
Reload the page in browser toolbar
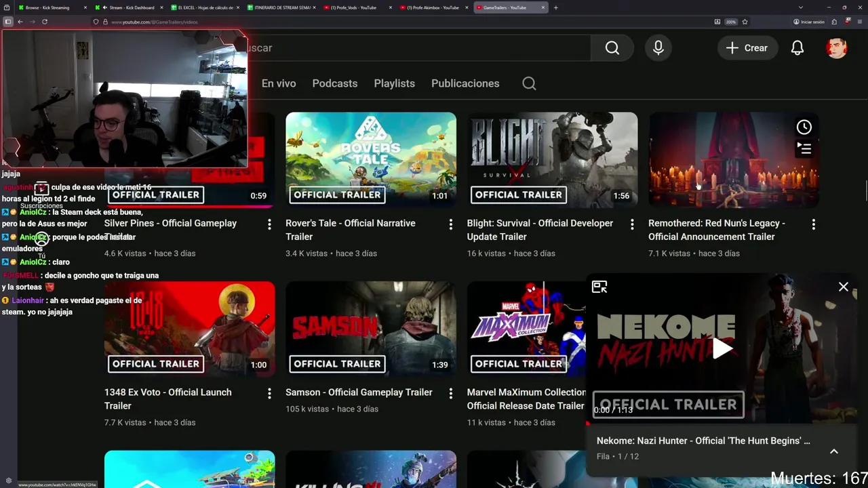45,22
